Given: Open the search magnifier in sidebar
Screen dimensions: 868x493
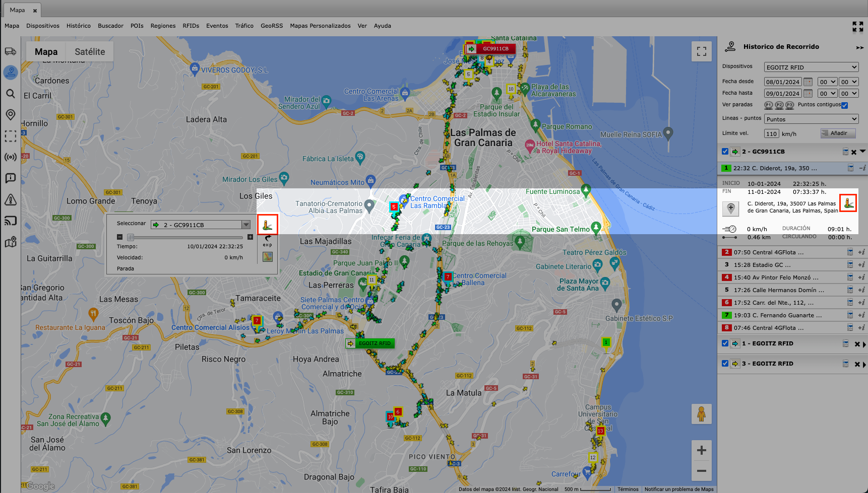Looking at the screenshot, I should click(10, 94).
